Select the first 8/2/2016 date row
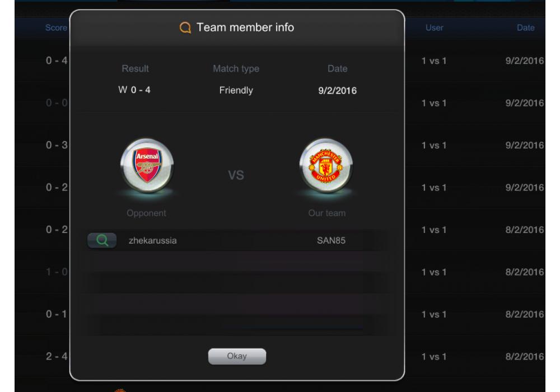The width and height of the screenshot is (560, 392). (525, 230)
